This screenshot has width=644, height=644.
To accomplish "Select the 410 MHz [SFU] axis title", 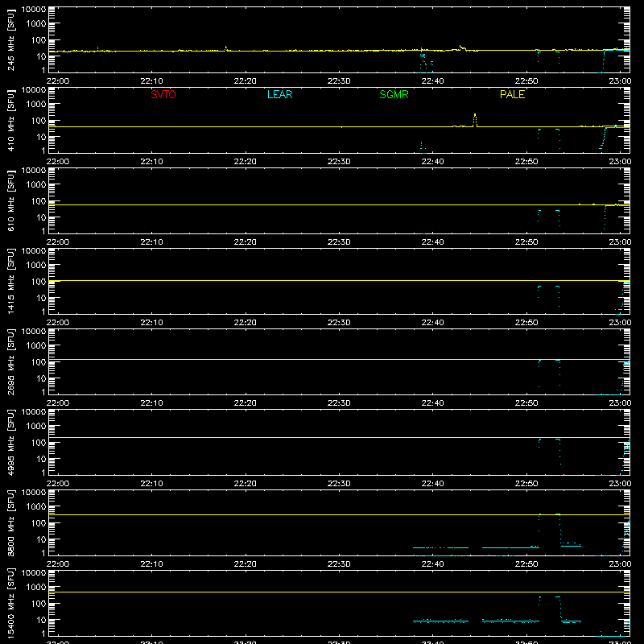I will click(x=11, y=120).
